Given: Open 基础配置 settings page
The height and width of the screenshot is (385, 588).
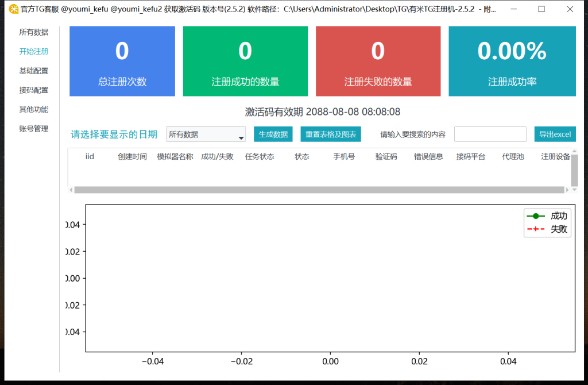Looking at the screenshot, I should point(34,71).
